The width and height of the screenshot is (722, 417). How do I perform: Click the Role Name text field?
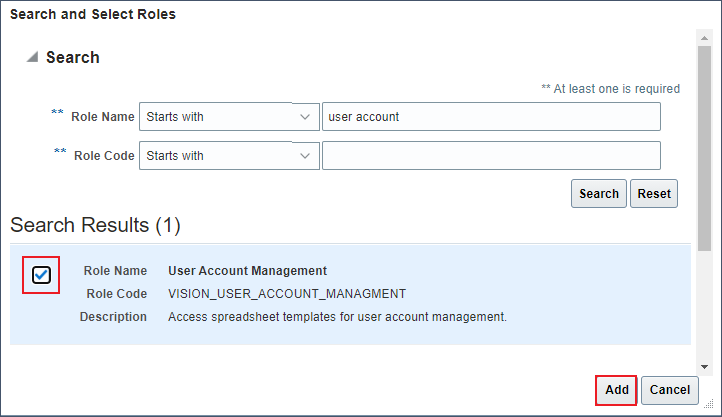click(x=490, y=117)
